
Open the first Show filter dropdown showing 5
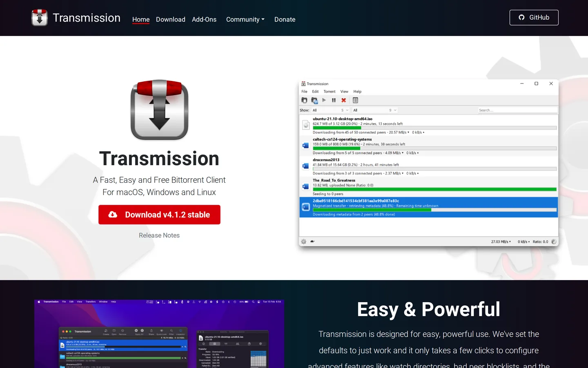[x=330, y=110]
